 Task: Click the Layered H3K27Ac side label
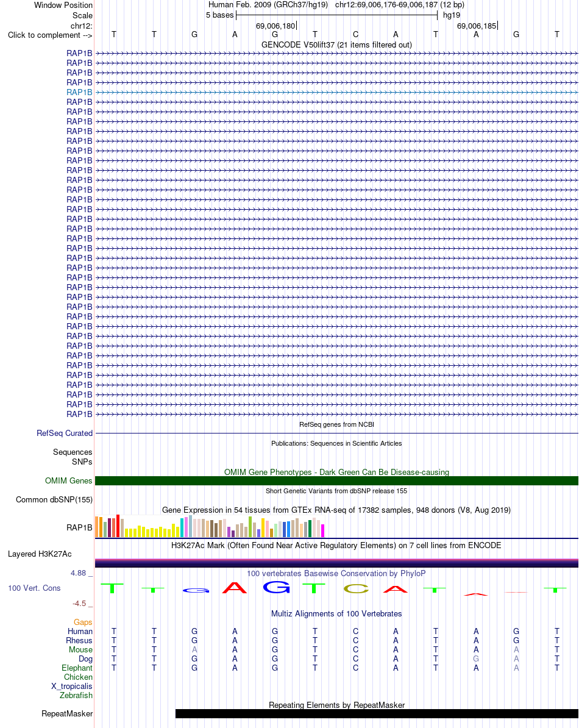[40, 554]
